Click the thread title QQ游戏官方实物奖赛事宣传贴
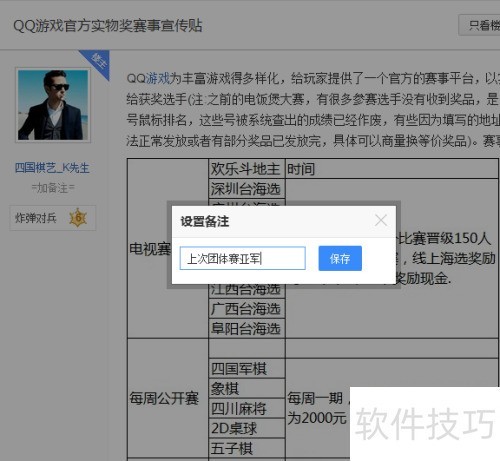Image resolution: width=500 pixels, height=461 pixels. (108, 26)
